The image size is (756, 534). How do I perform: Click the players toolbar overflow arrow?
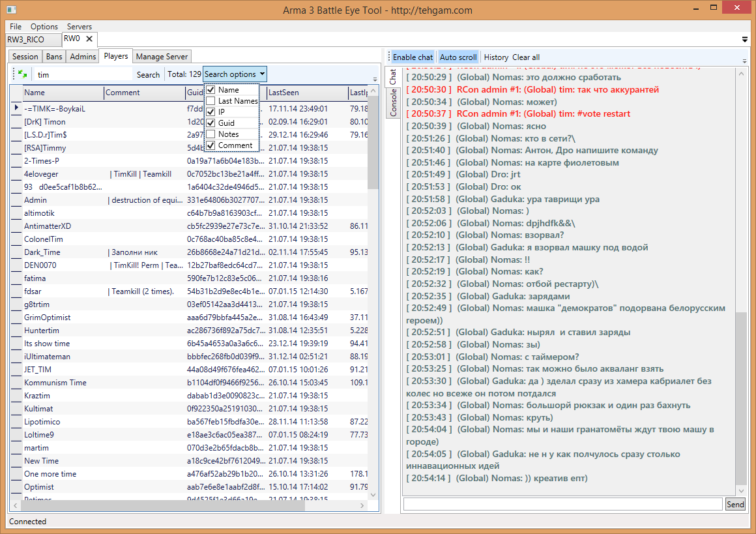375,79
